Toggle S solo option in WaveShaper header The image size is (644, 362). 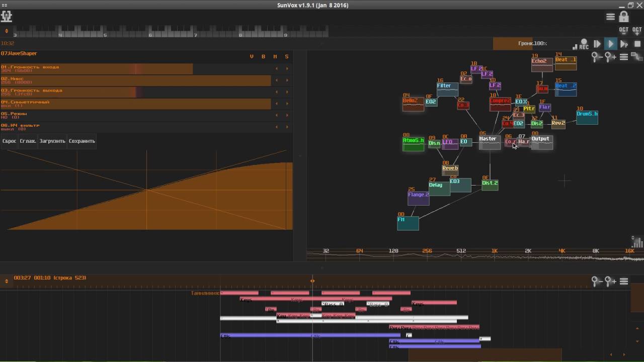pyautogui.click(x=287, y=56)
